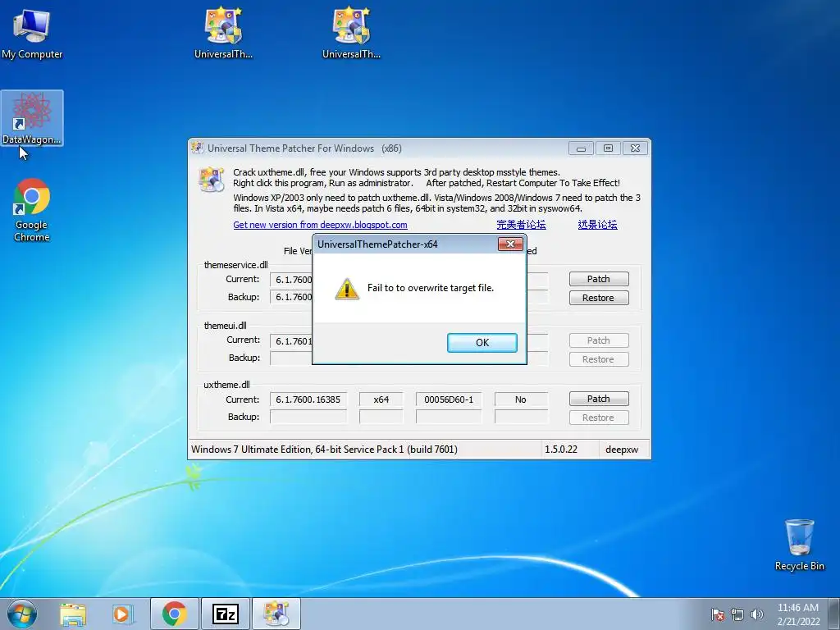This screenshot has width=840, height=630.
Task: Open Windows Explorer from the taskbar
Action: point(73,614)
